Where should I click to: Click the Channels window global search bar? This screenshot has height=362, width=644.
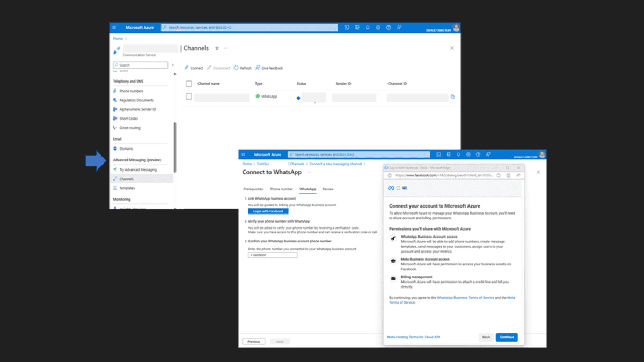(x=249, y=27)
